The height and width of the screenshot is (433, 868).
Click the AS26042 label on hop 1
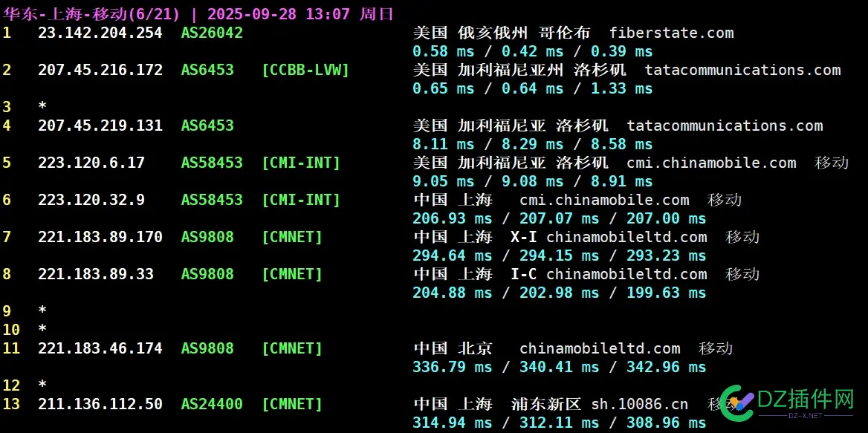point(212,33)
